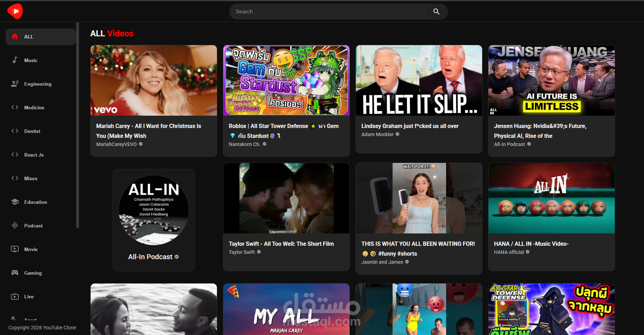
Task: Open Thai ALL STAR TOWER DEFENSE thumbnail
Action: coord(552,309)
